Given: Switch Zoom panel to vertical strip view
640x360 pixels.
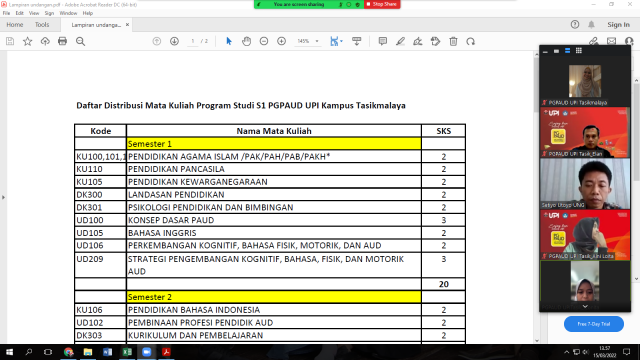Looking at the screenshot, I should (567, 51).
